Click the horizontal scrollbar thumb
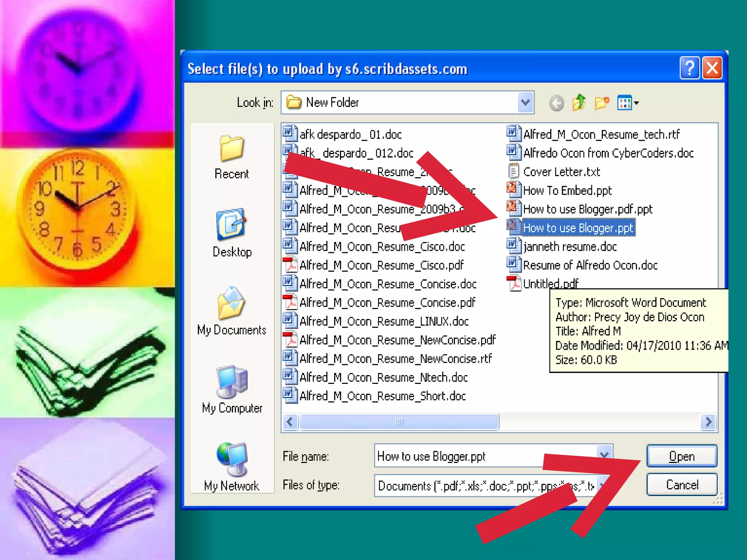 (399, 422)
